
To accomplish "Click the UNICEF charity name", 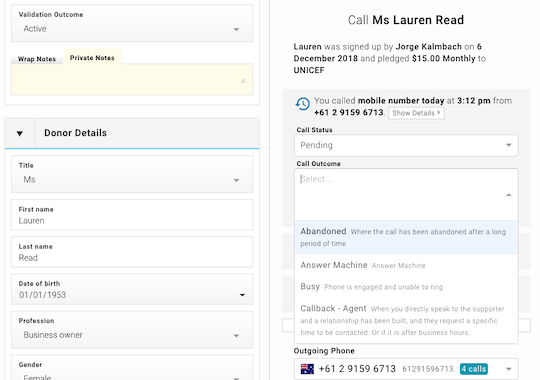I will 309,70.
